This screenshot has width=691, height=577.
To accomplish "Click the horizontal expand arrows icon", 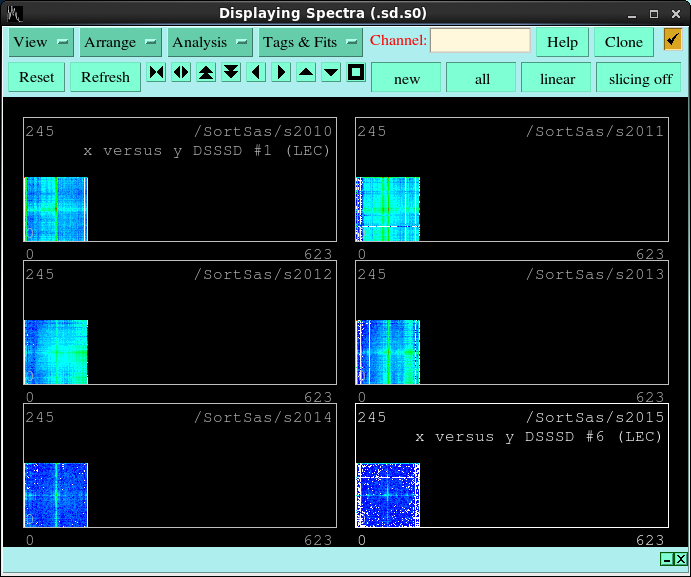I will tap(181, 73).
